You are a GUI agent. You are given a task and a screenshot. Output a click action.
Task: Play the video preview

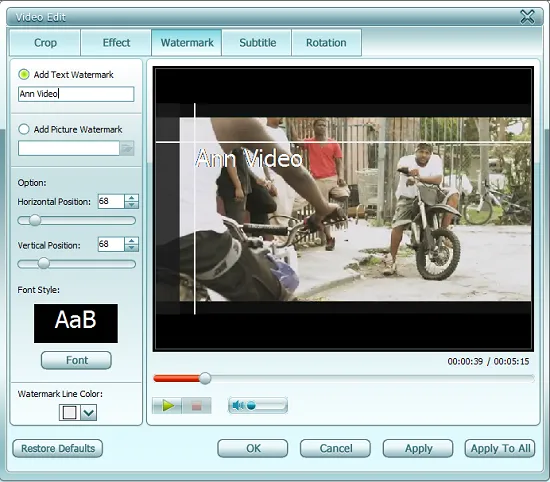(167, 406)
